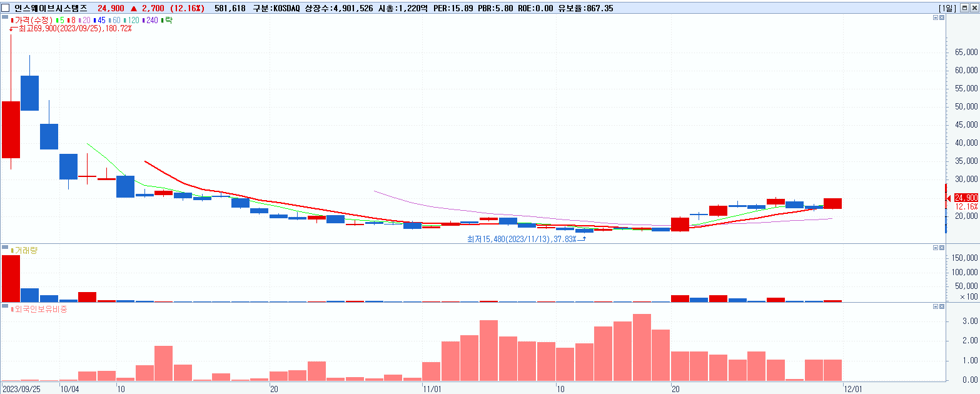Toggle the 120-day moving average legend
The width and height of the screenshot is (980, 394).
point(132,21)
